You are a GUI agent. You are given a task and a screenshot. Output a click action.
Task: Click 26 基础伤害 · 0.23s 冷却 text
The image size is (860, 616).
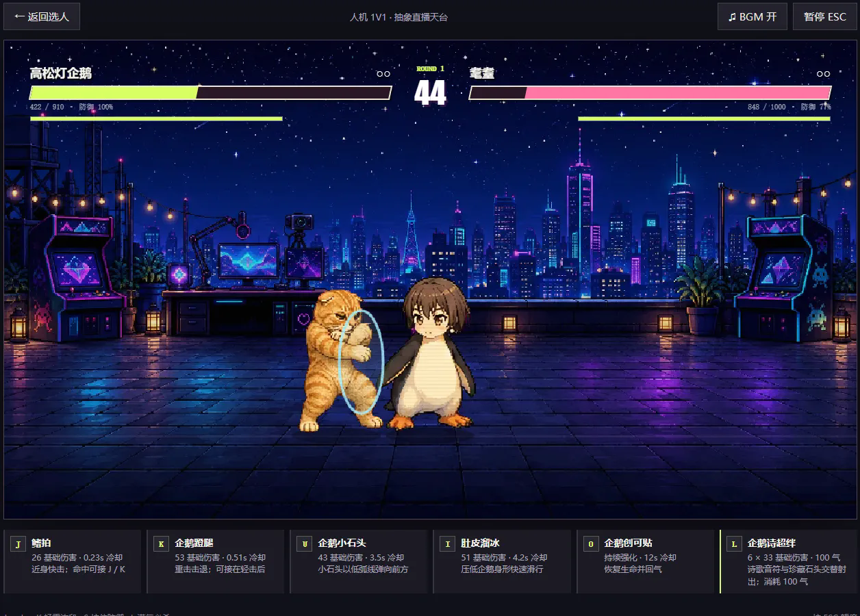click(x=77, y=557)
